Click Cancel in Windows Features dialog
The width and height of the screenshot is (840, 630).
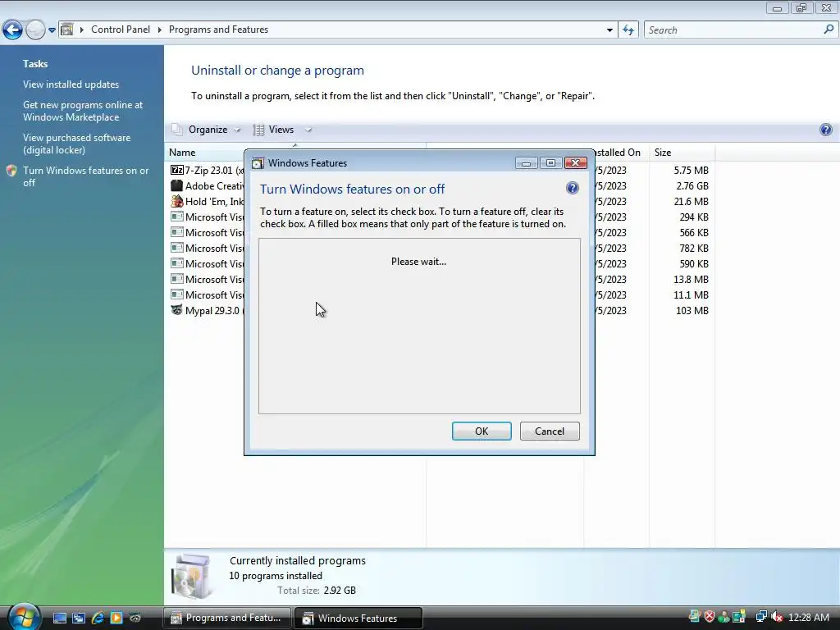pyautogui.click(x=550, y=431)
